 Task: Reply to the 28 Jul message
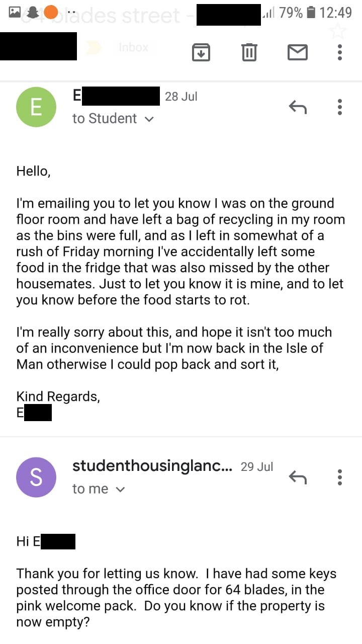(x=298, y=106)
